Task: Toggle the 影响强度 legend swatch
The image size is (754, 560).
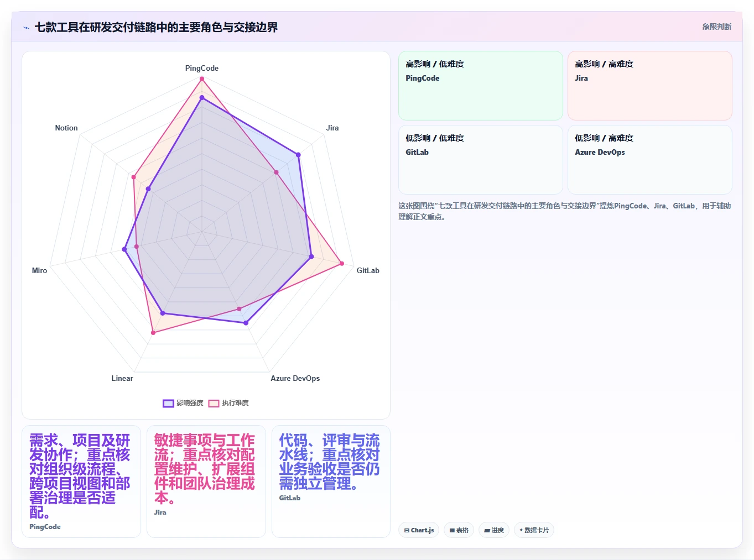Action: click(168, 403)
